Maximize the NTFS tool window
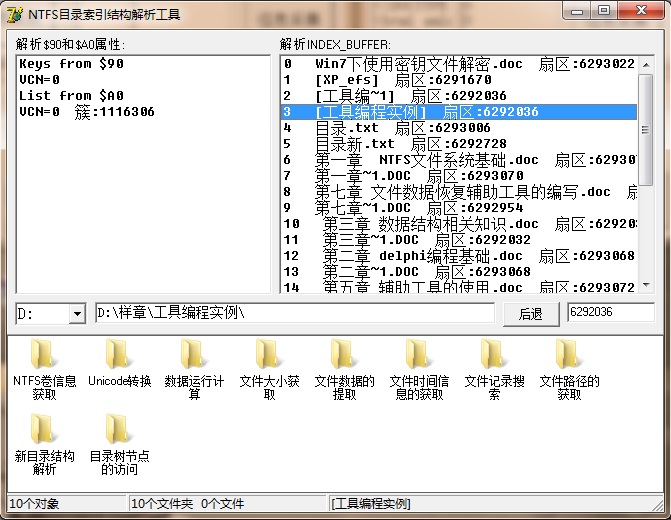Viewport: 671px width, 520px height. click(604, 11)
